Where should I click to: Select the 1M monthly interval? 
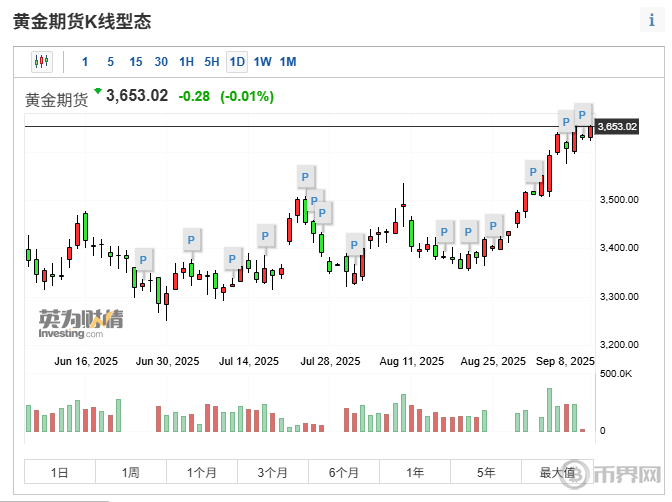pyautogui.click(x=288, y=62)
